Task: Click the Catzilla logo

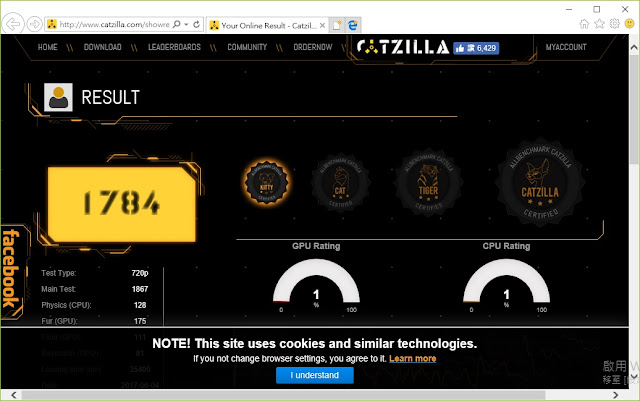Action: [x=403, y=47]
